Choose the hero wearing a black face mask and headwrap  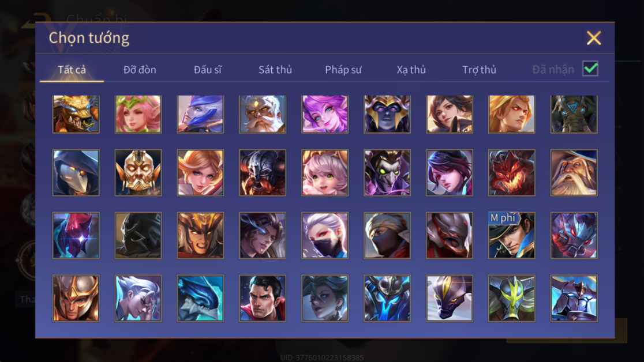click(x=387, y=235)
